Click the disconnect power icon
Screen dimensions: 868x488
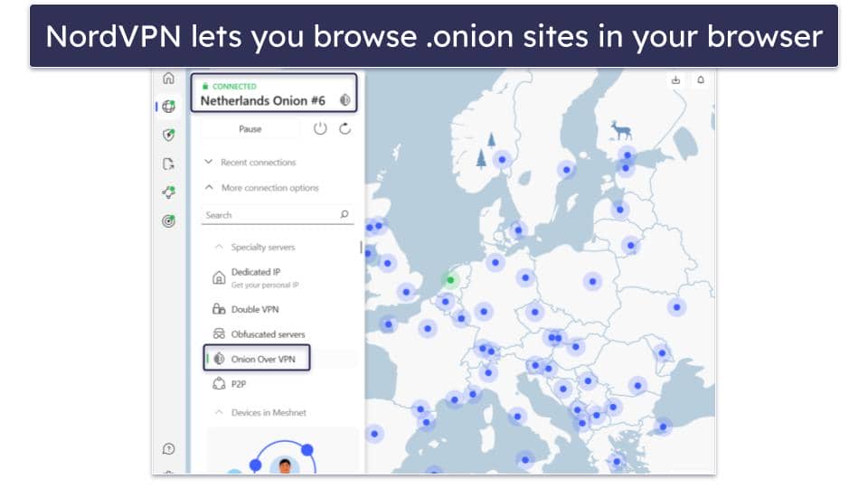pyautogui.click(x=320, y=129)
